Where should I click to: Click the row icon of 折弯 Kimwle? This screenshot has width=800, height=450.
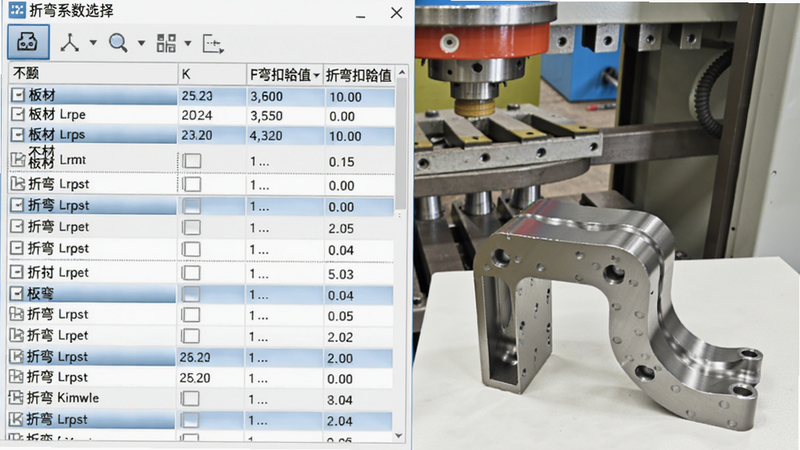16,397
